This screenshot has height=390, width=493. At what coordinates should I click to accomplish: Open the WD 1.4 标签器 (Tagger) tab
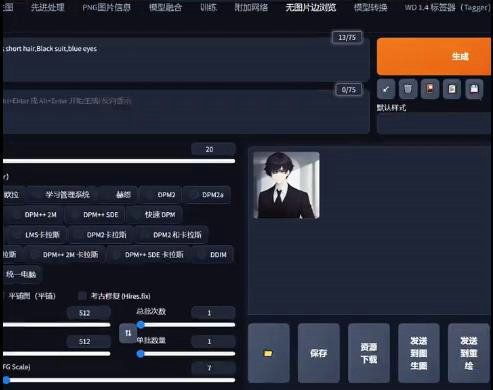coord(447,7)
